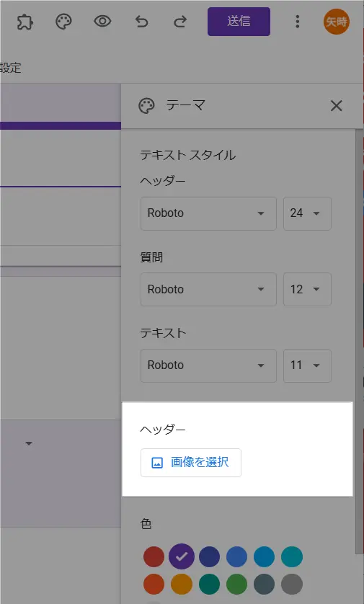Open the three-dot more options menu
Image resolution: width=364 pixels, height=604 pixels.
point(298,22)
